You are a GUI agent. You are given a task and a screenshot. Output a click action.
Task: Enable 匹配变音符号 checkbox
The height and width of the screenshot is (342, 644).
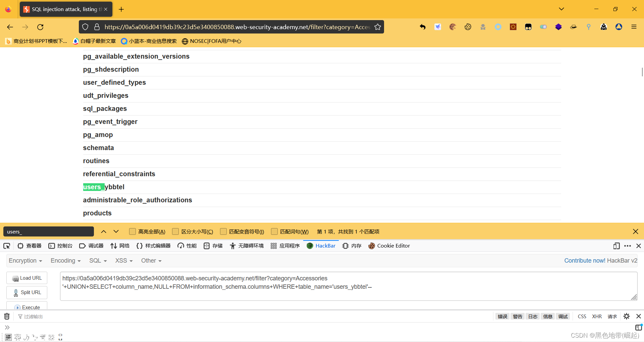[223, 231]
